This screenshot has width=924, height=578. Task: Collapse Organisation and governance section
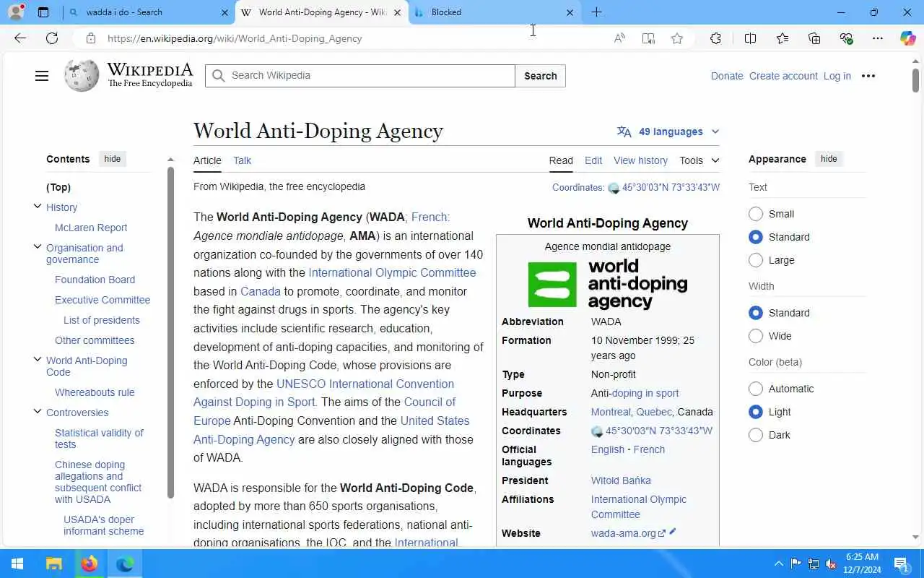[38, 247]
